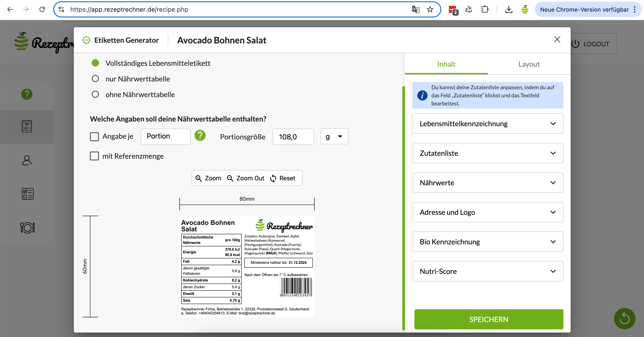Click the Portionsgröße field showing 108,0

293,137
